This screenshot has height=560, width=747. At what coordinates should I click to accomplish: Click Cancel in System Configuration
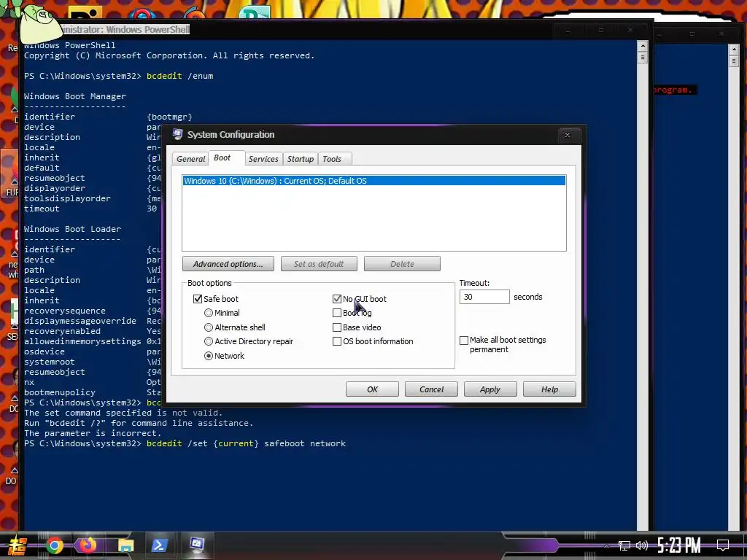(431, 389)
